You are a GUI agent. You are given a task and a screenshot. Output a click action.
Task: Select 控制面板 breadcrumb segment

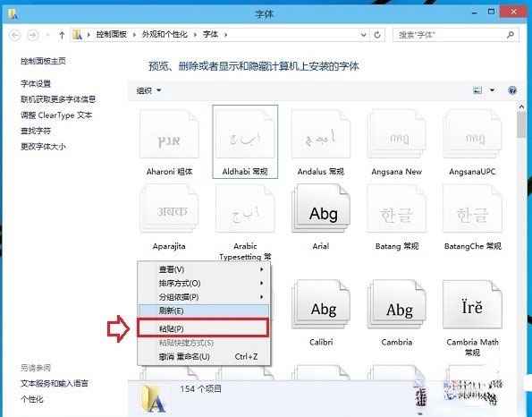click(x=111, y=34)
